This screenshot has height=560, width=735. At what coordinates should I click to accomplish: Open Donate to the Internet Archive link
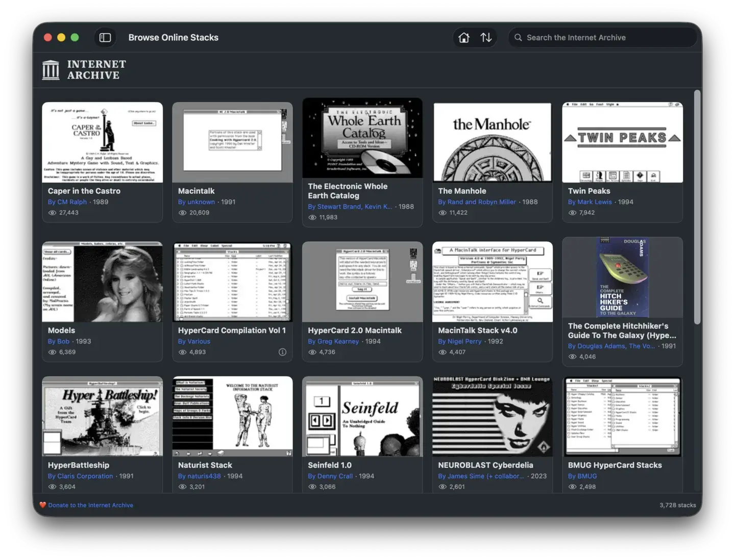point(91,505)
